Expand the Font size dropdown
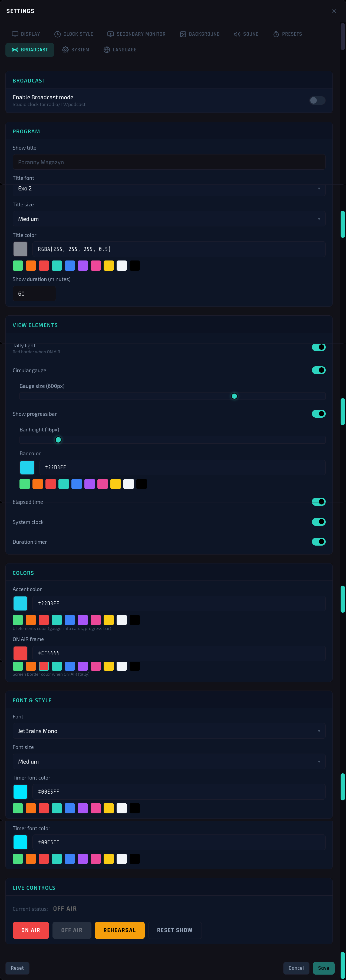The height and width of the screenshot is (980, 346). click(169, 762)
